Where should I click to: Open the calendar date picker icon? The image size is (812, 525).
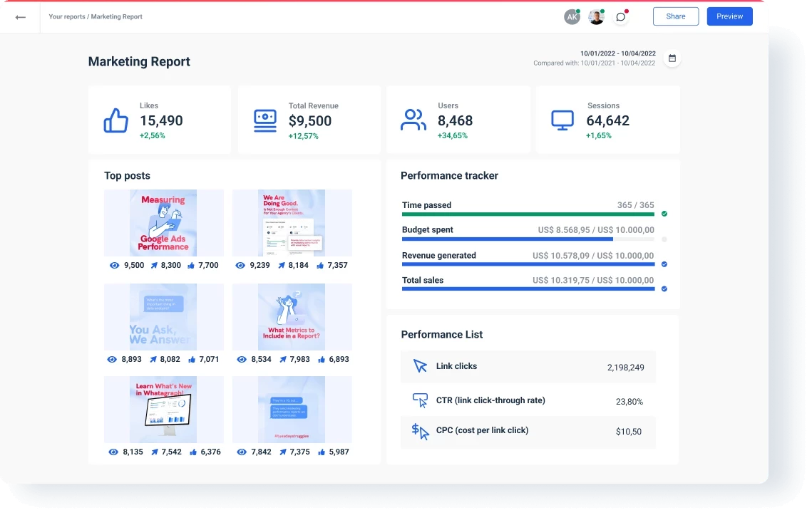click(x=672, y=58)
